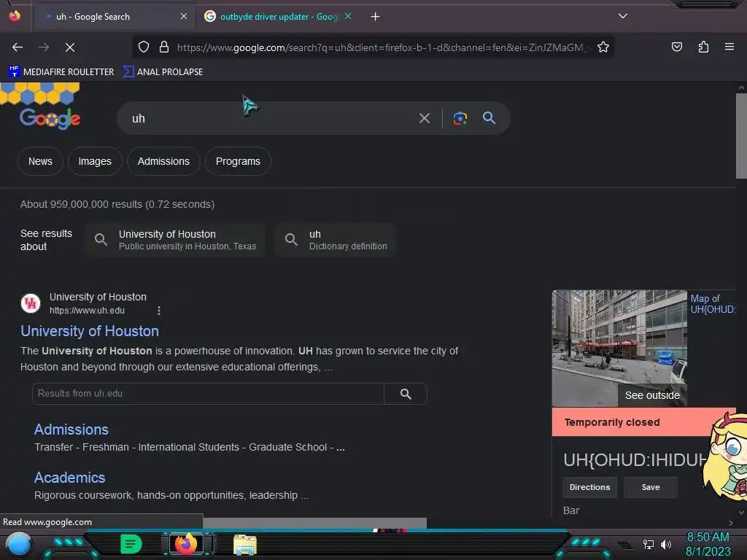This screenshot has height=560, width=747.
Task: Bookmark this page with the star icon
Action: point(603,47)
